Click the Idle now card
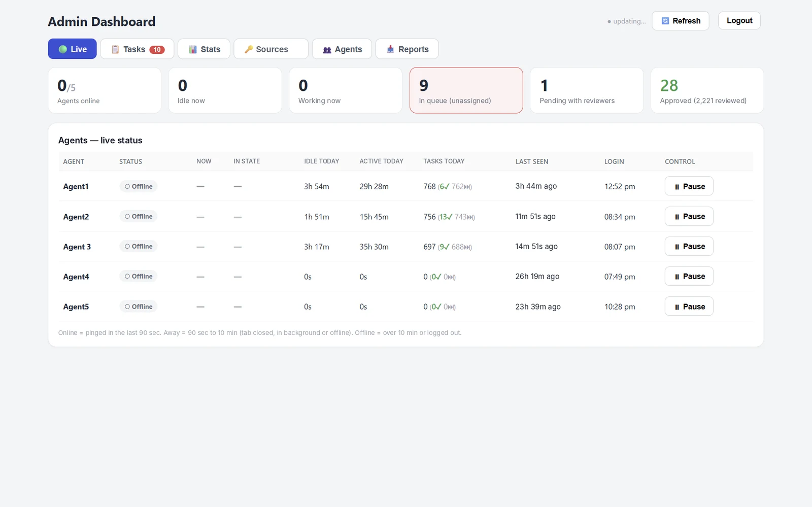Image resolution: width=812 pixels, height=507 pixels. [225, 90]
